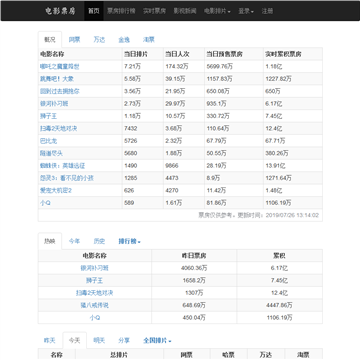The image size is (360, 360).
Task: Click the 总排片 column header
Action: (119, 355)
